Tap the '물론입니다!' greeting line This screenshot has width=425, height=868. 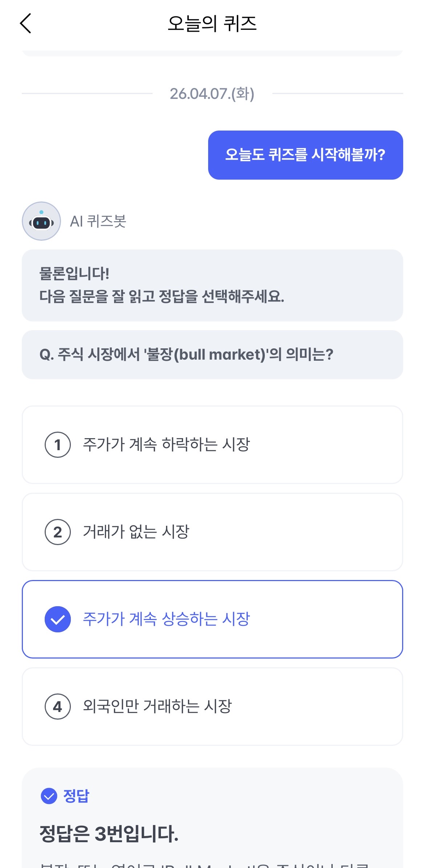(74, 273)
